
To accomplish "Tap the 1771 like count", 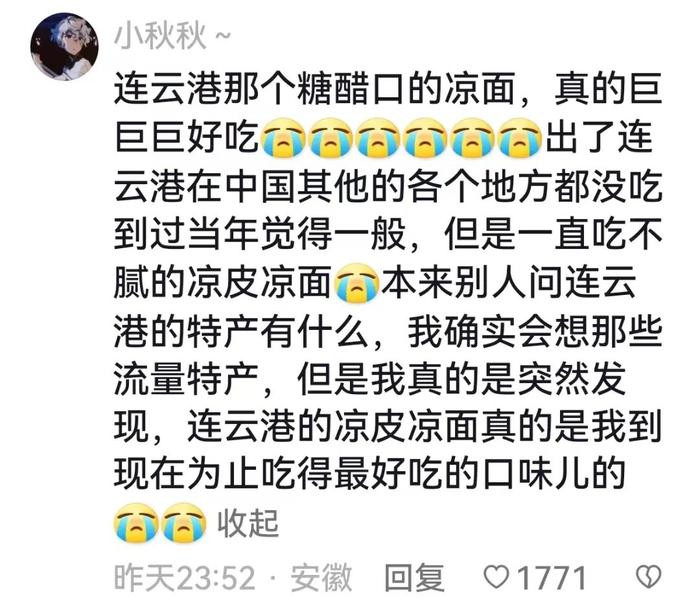I will coord(551,578).
